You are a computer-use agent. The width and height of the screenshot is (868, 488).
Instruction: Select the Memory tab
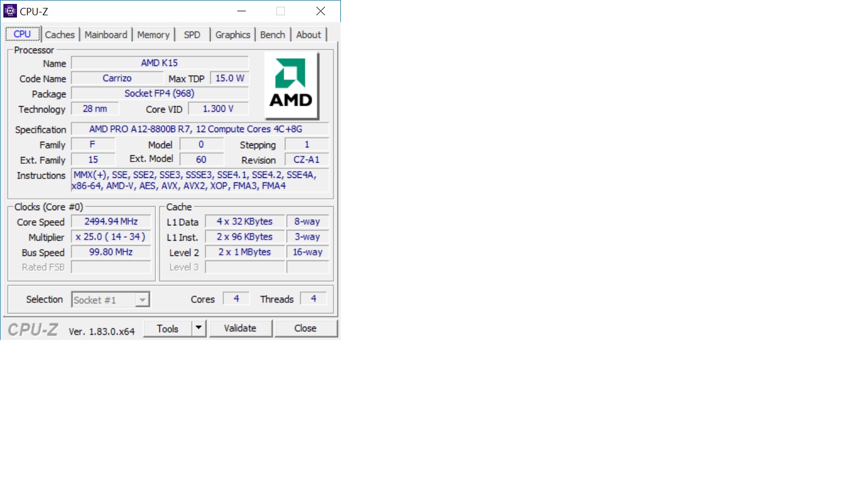click(x=153, y=35)
